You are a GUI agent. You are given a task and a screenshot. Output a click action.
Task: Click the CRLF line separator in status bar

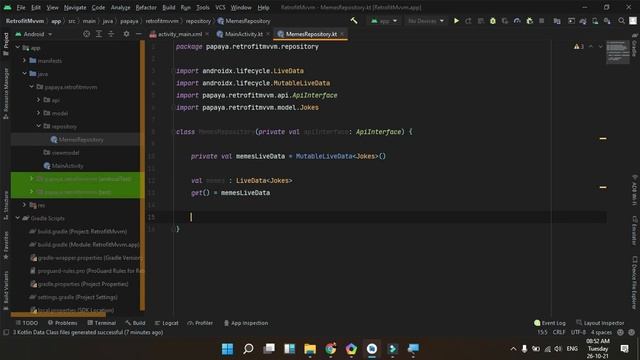pyautogui.click(x=559, y=332)
